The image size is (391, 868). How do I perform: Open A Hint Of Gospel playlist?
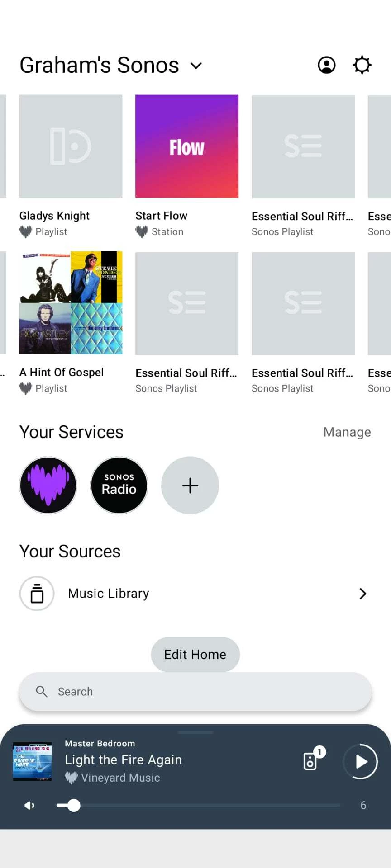[x=71, y=303]
